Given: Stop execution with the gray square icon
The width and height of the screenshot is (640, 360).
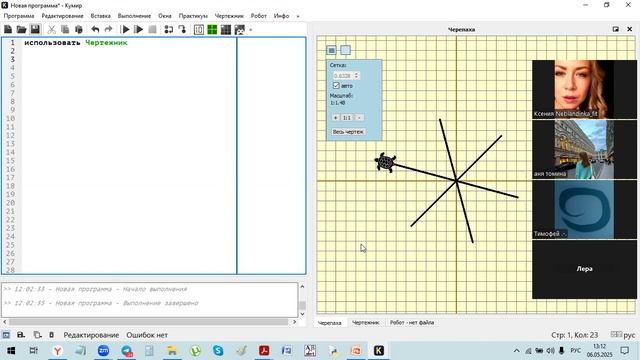Looking at the screenshot, I should (x=152, y=29).
